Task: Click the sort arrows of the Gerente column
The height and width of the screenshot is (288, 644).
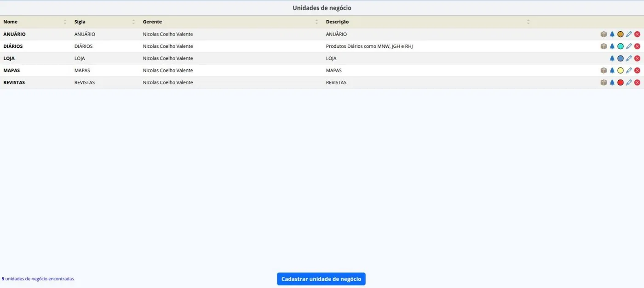Action: click(316, 22)
